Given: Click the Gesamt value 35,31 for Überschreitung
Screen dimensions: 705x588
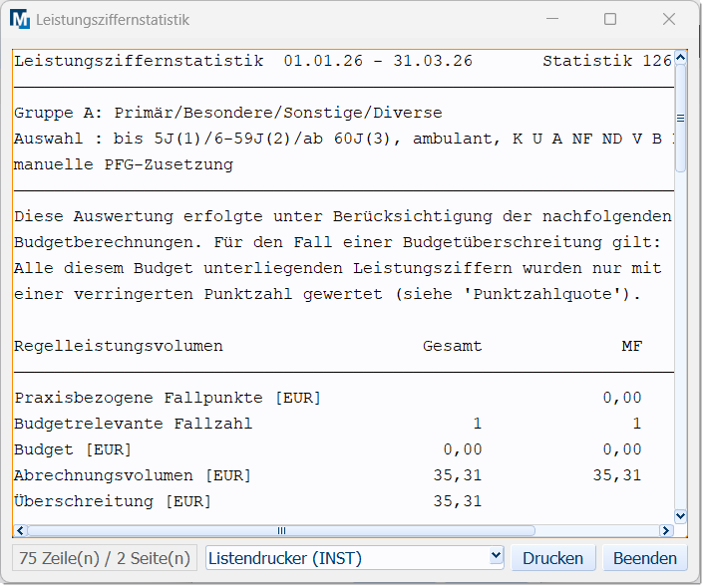Looking at the screenshot, I should click(x=460, y=502).
